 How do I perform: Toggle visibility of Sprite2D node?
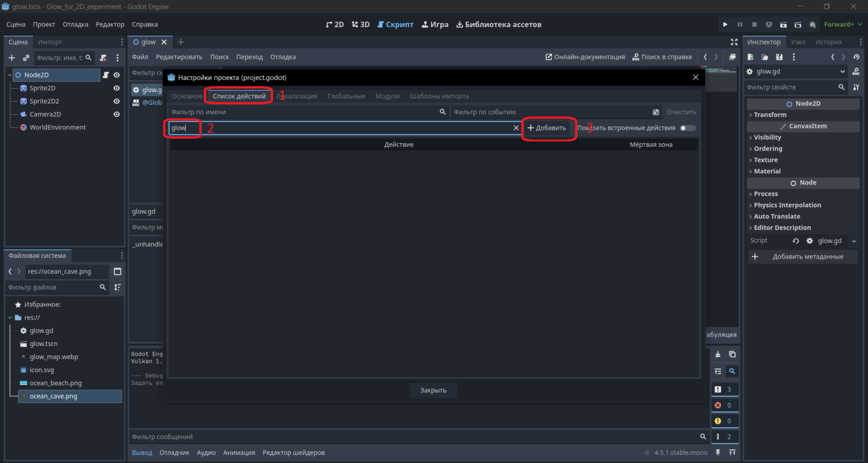(116, 88)
